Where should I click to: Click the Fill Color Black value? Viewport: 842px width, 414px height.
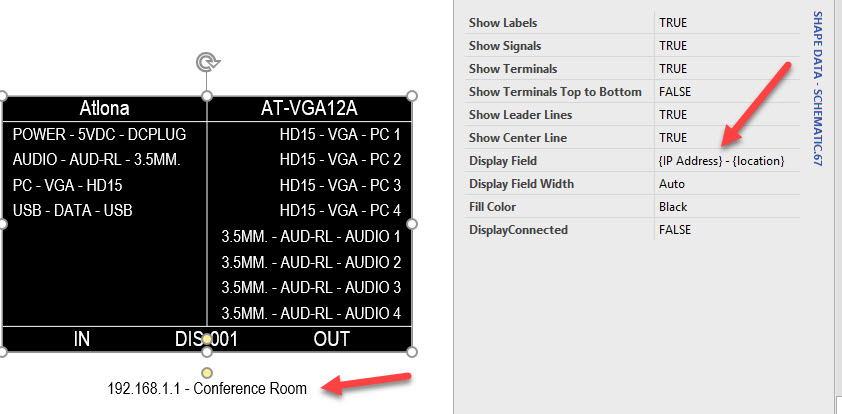[673, 207]
